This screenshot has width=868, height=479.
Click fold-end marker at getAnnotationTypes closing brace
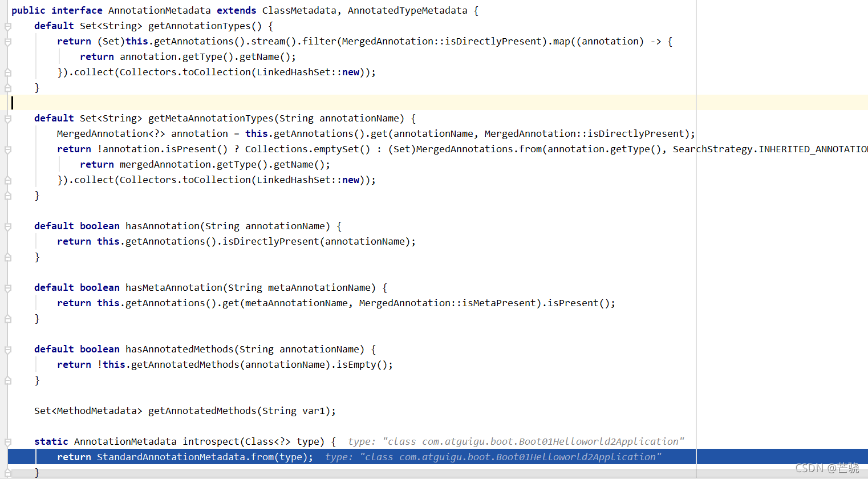point(8,88)
